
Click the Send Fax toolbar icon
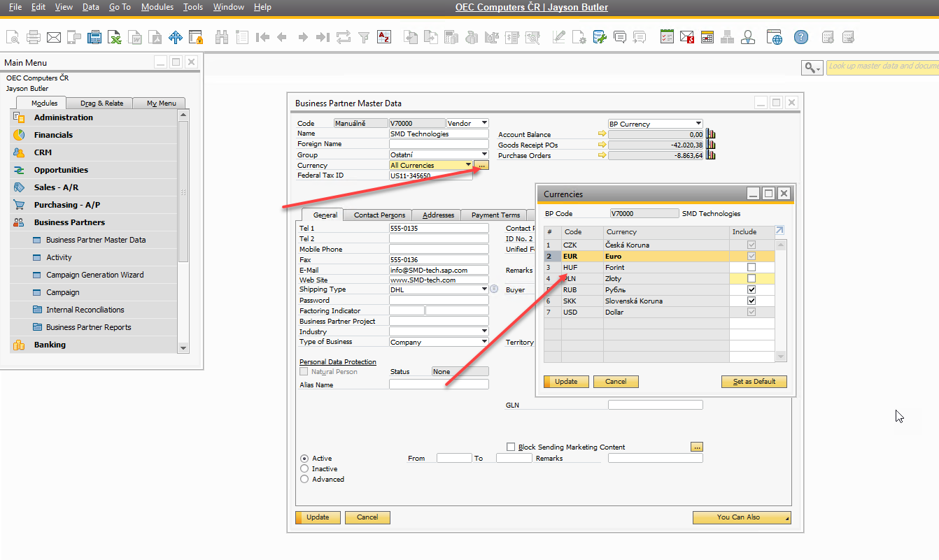click(94, 37)
